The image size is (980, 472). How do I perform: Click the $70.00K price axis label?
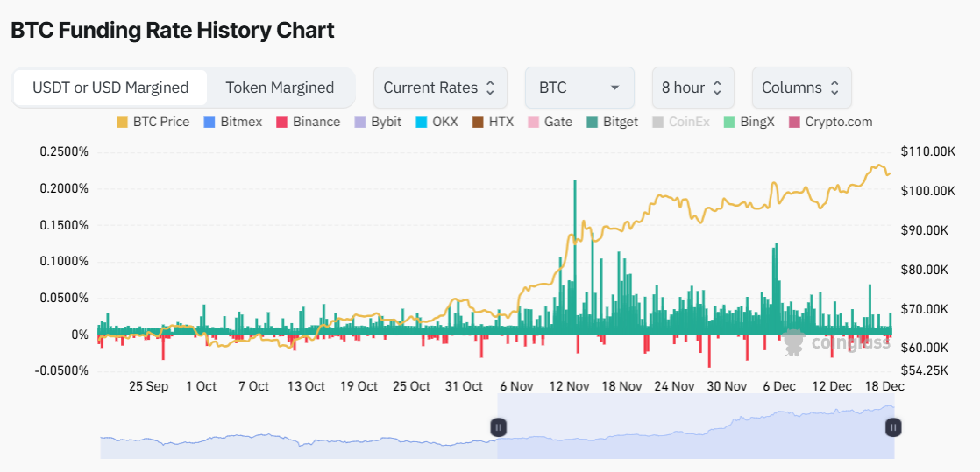(x=925, y=309)
